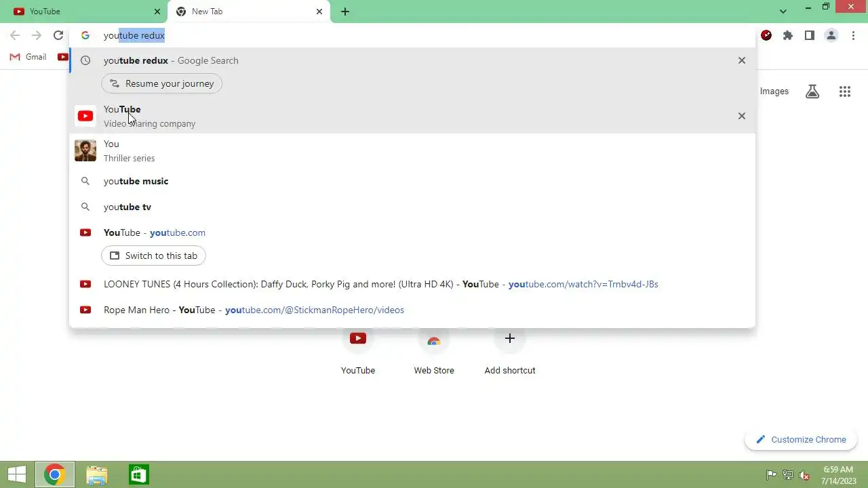Go forward with the forward arrow
The height and width of the screenshot is (488, 868).
[37, 35]
